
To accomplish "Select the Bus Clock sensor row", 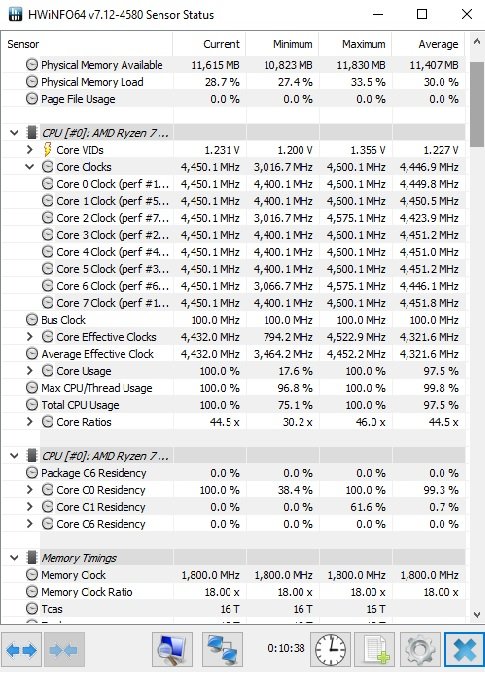I will click(233, 320).
